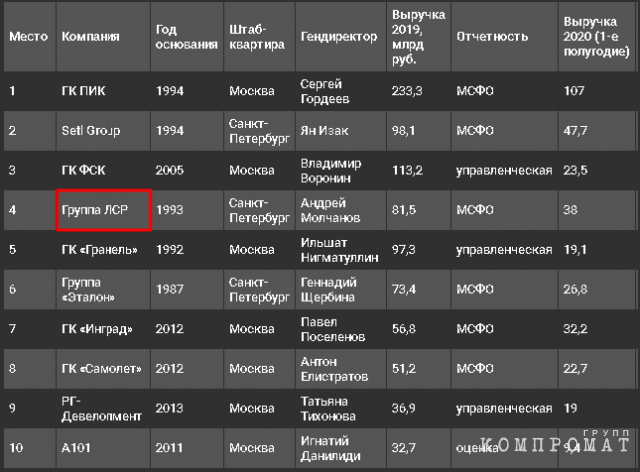Click founding year '1992' for ГК «Гранель»
This screenshot has width=640, height=472.
click(170, 249)
